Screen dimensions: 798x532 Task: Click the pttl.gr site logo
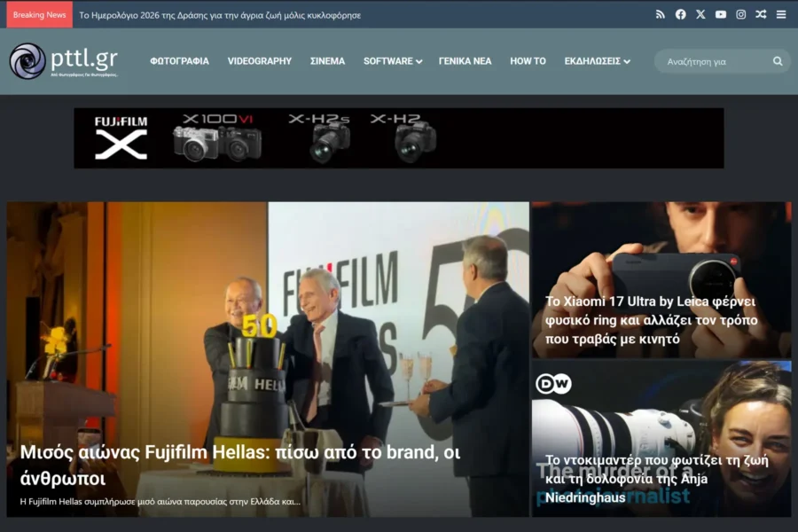click(63, 61)
